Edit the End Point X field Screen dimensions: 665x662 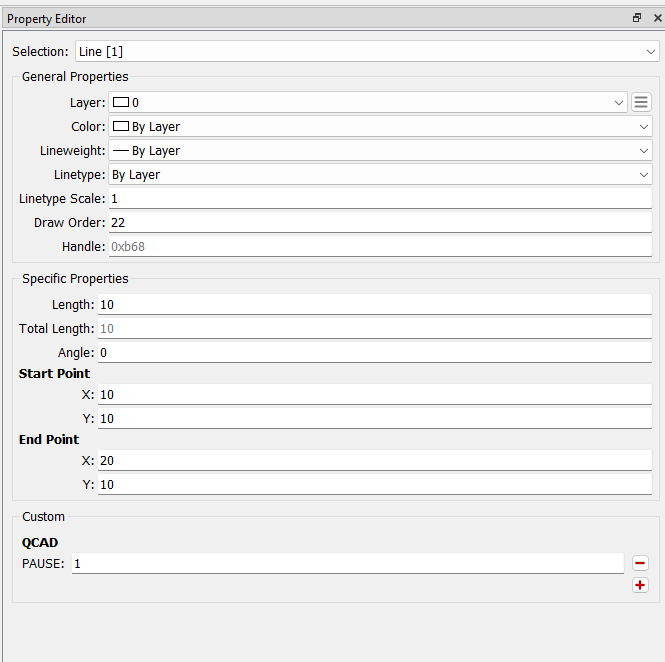click(374, 460)
